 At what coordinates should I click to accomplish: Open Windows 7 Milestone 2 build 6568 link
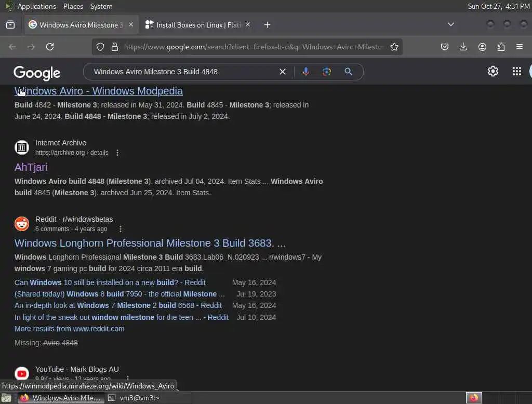tap(118, 305)
